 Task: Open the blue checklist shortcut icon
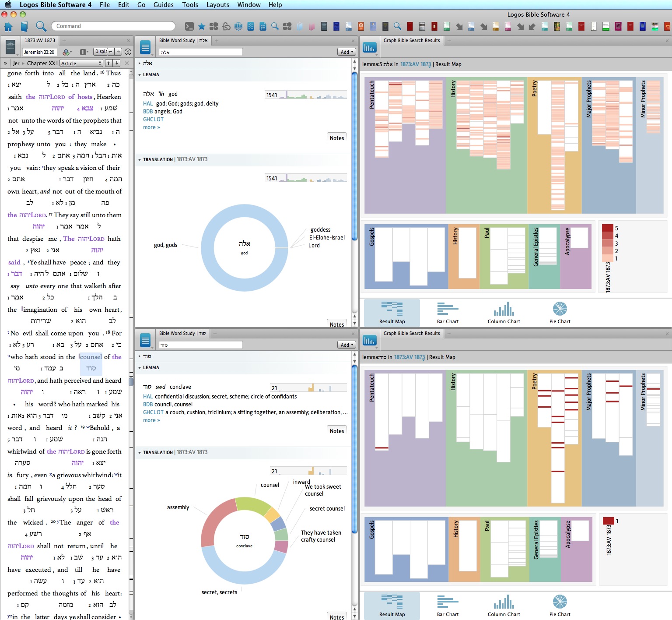point(251,26)
